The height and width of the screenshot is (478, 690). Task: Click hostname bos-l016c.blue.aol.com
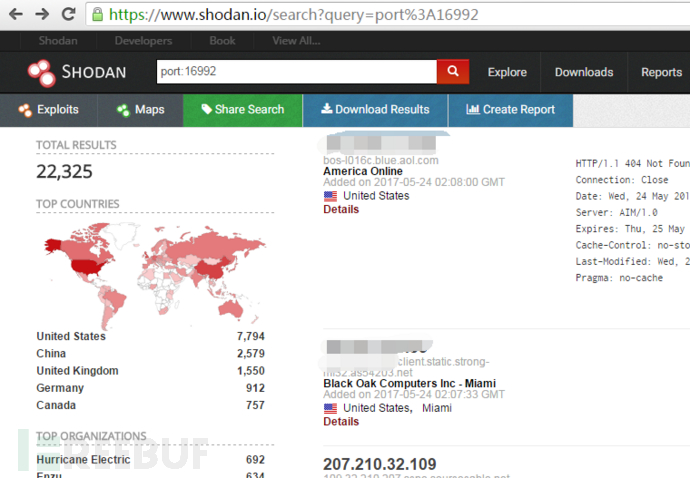click(381, 160)
